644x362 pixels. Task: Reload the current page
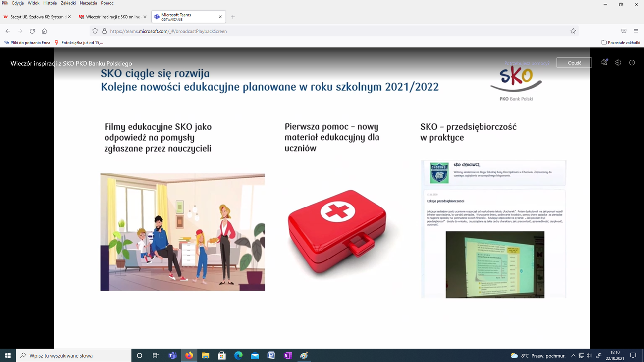pos(32,31)
